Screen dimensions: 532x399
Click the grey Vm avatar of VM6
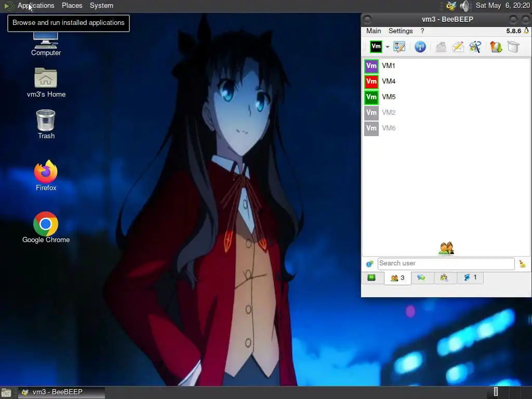click(371, 128)
